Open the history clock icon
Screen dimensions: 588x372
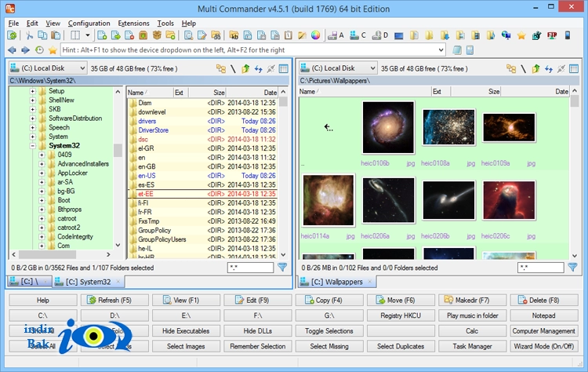pos(39,50)
